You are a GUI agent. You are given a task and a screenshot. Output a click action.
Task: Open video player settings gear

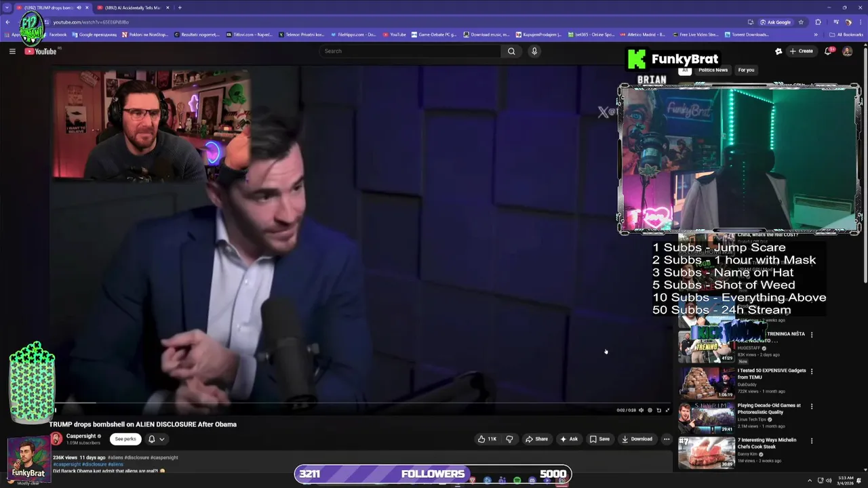point(650,410)
